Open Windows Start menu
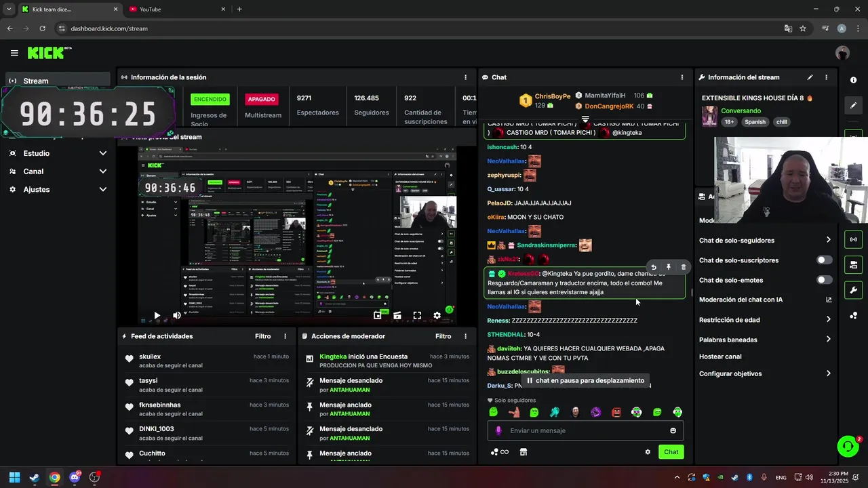The width and height of the screenshot is (868, 488). pos(14,477)
